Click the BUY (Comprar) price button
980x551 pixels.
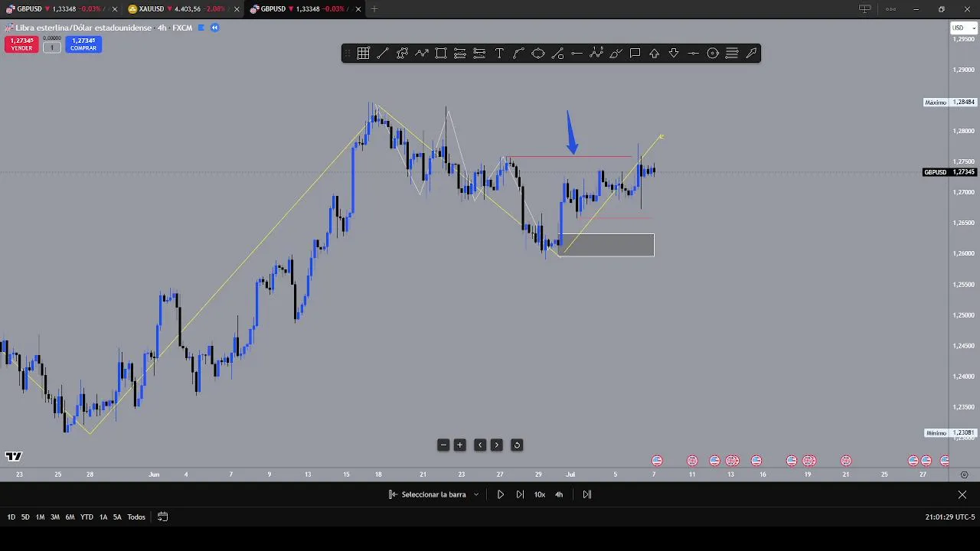pos(83,44)
